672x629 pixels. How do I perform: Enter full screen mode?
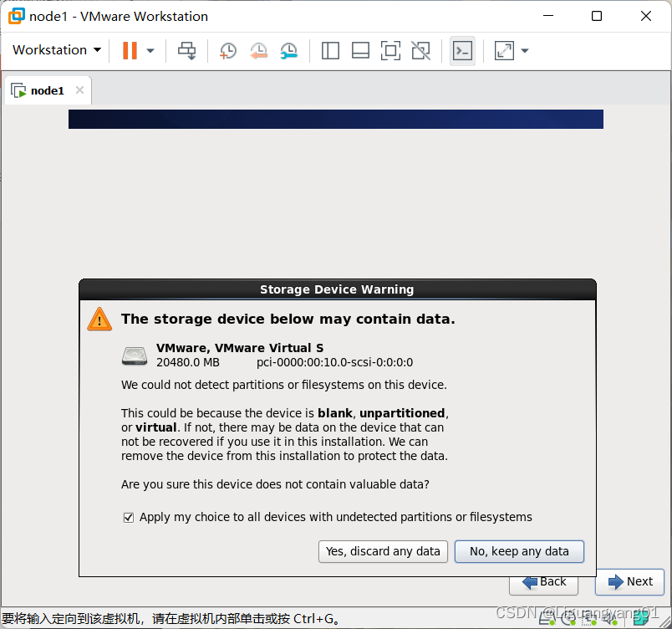coord(390,50)
